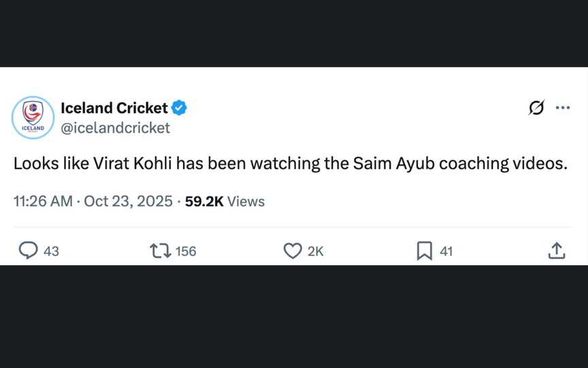Open the Iceland Cricket display name link
This screenshot has width=588, height=368.
(x=114, y=108)
